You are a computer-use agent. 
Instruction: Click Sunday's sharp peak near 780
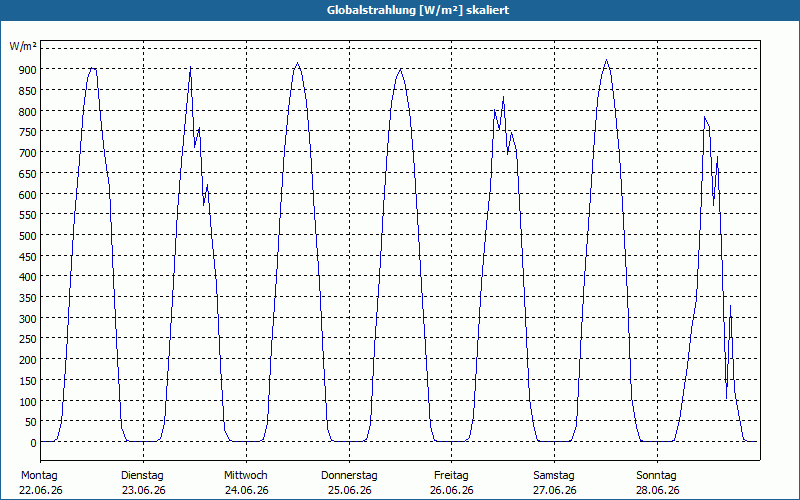705,117
